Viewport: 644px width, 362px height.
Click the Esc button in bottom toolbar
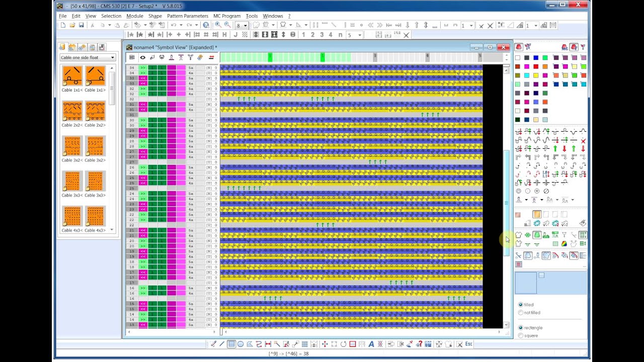coord(468,344)
